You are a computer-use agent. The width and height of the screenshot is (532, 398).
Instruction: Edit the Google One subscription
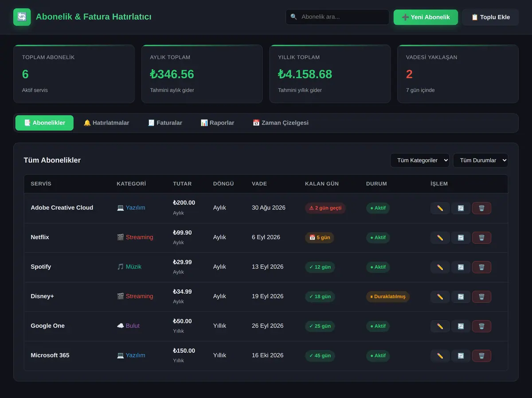tap(440, 326)
